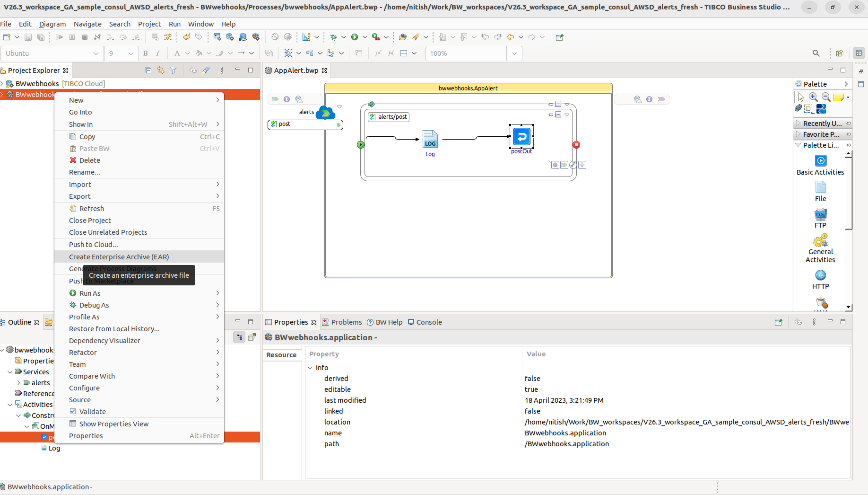Click the palette scrollbar down arrow
Image resolution: width=868 pixels, height=495 pixels.
click(x=848, y=307)
